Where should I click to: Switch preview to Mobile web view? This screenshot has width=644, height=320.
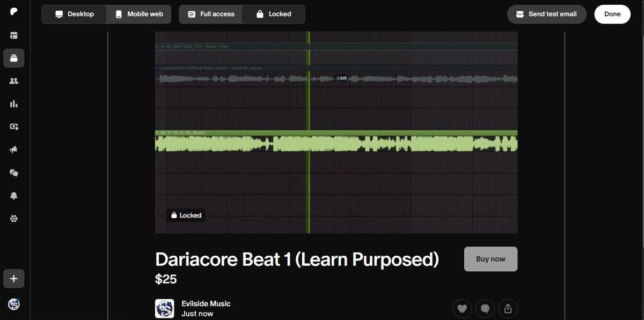(139, 14)
